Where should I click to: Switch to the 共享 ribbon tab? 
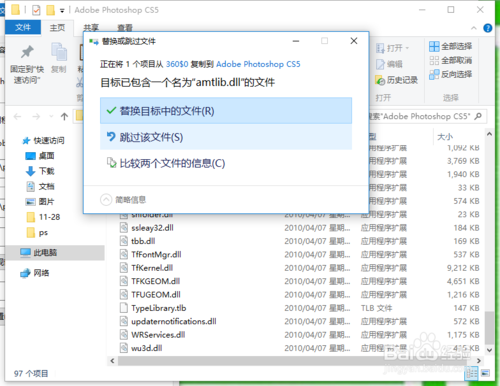pyautogui.click(x=91, y=28)
